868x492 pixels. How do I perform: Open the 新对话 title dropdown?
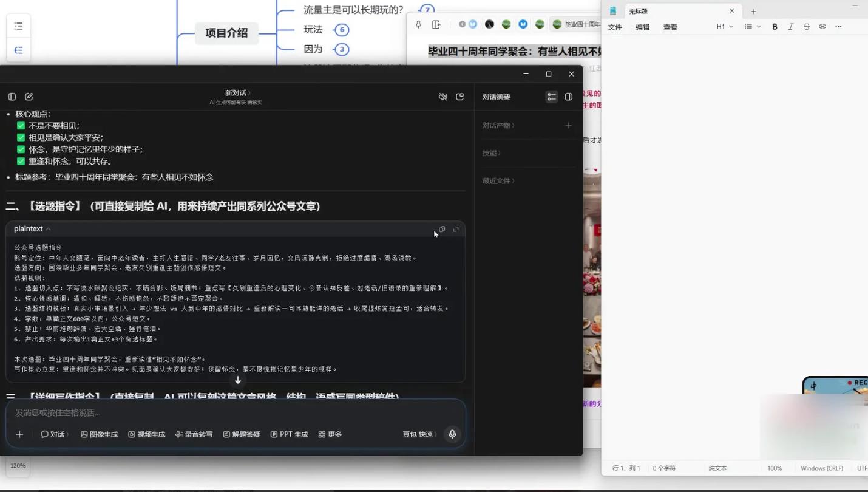click(237, 93)
